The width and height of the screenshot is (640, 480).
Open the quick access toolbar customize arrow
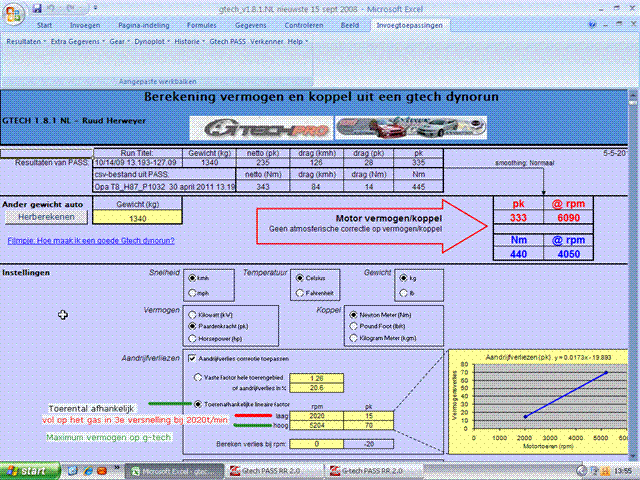tap(96, 8)
